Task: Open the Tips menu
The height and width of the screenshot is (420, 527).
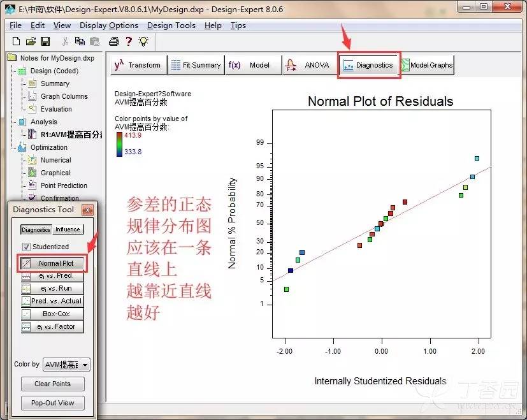Action: [x=238, y=25]
